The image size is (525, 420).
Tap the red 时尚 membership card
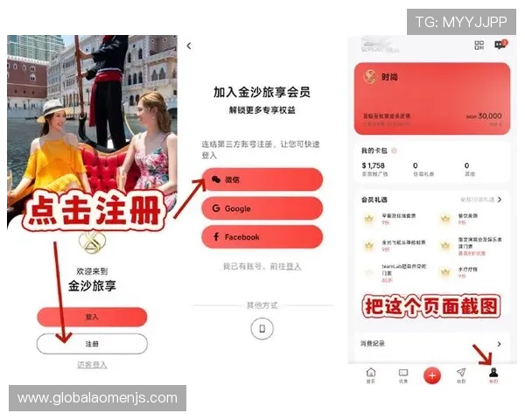[x=432, y=99]
